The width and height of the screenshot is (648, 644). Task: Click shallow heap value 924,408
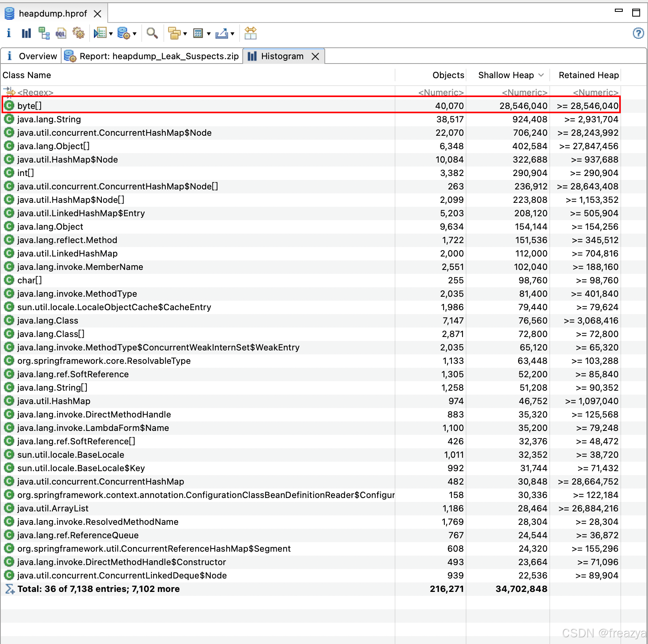click(530, 119)
